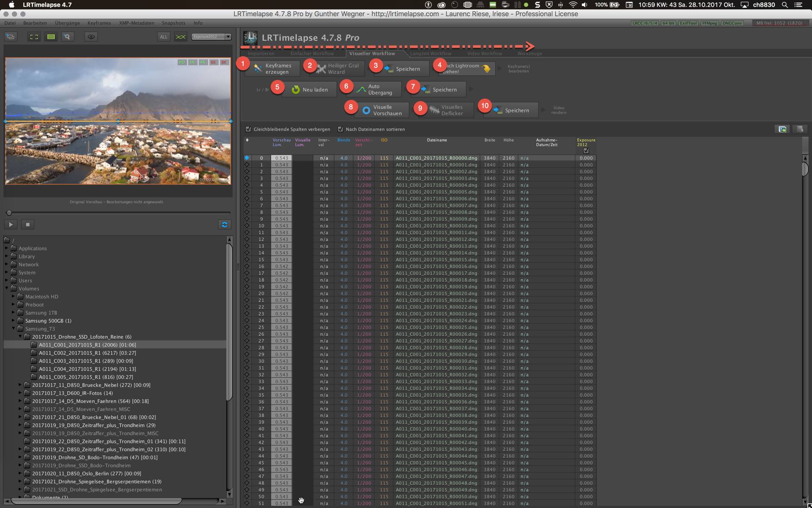Switch to the Einfacher Workflow tab
This screenshot has width=812, height=508.
coord(312,53)
